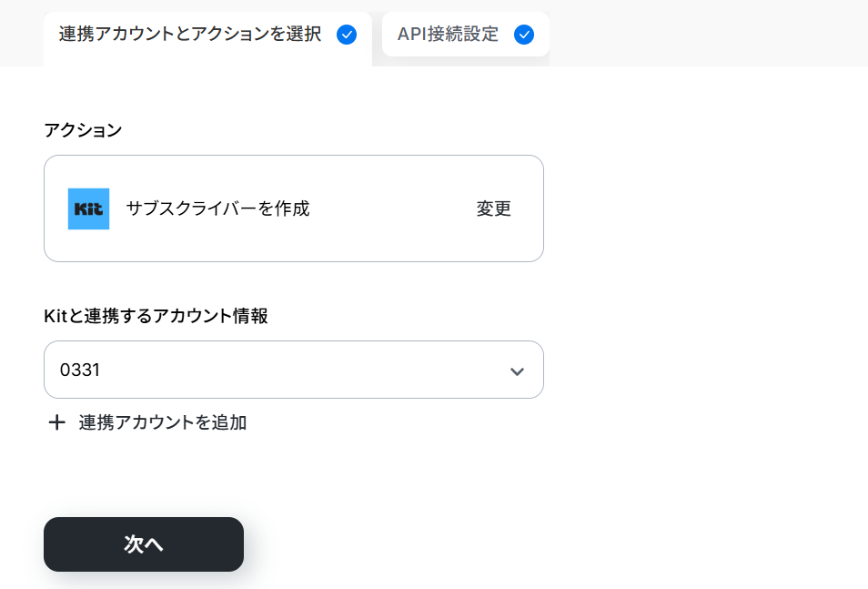Click the 次へ button

tap(144, 544)
